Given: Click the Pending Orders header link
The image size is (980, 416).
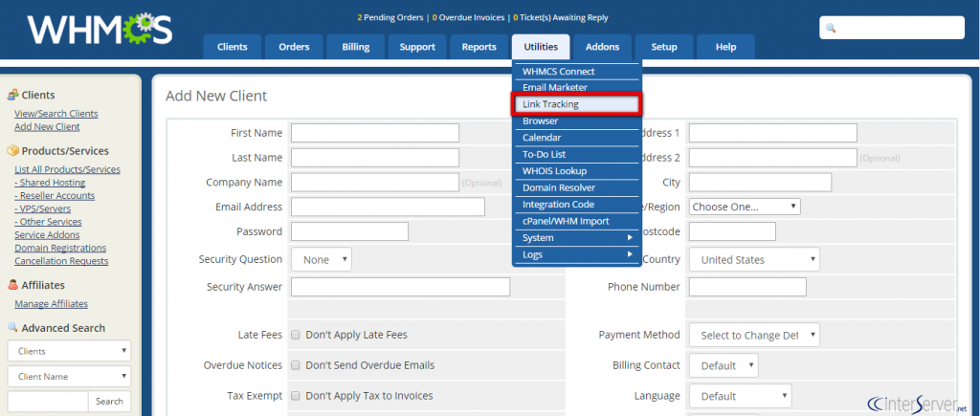Looking at the screenshot, I should tap(390, 18).
